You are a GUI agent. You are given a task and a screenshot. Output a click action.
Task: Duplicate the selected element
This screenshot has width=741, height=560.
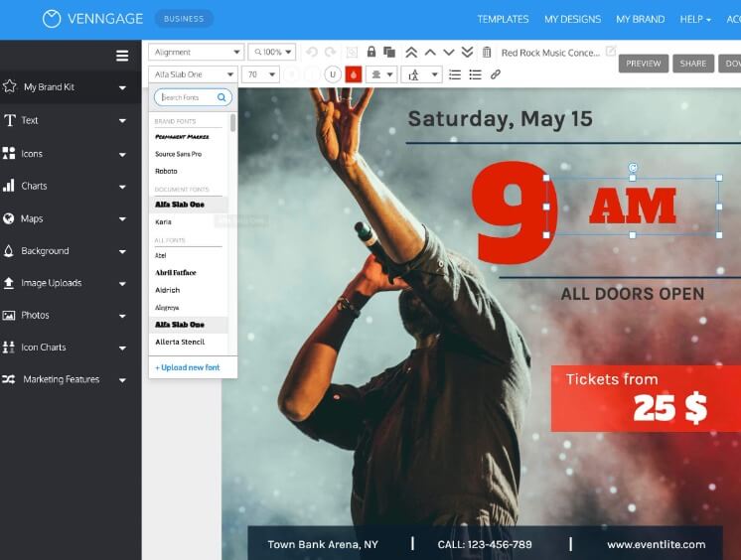click(389, 52)
